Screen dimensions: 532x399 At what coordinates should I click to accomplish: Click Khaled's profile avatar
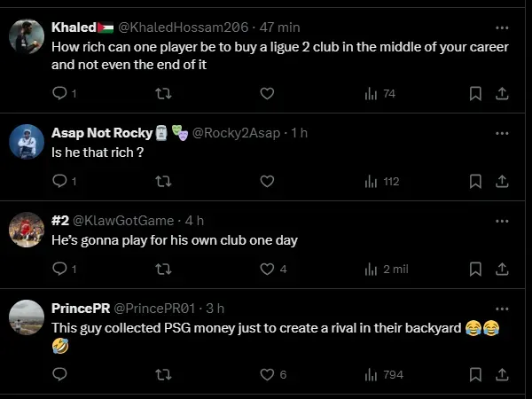tap(27, 35)
